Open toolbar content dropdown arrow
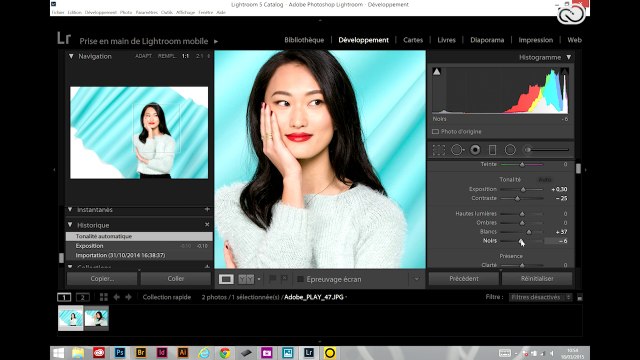This screenshot has width=640, height=360. 416,279
